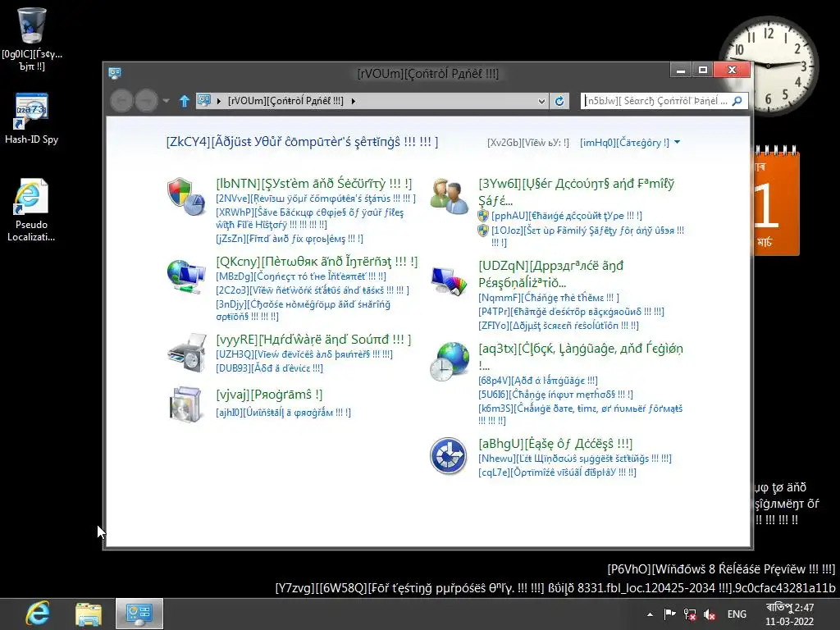Click the network status tray icon
The width and height of the screenshot is (840, 630).
click(690, 614)
